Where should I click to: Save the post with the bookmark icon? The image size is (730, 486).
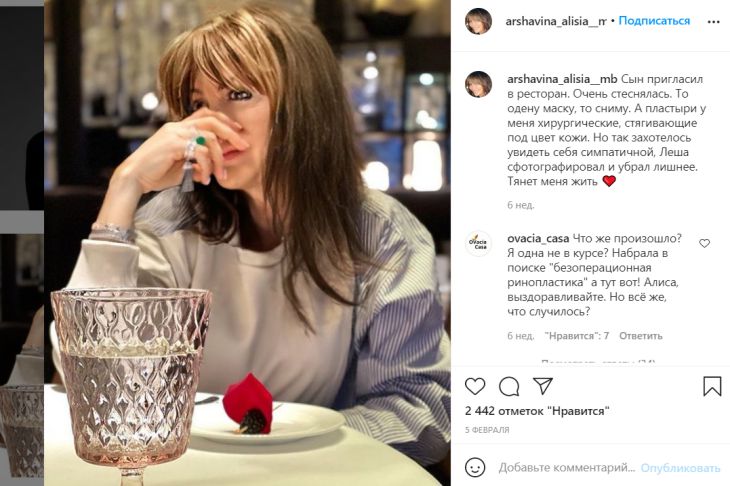[x=712, y=386]
